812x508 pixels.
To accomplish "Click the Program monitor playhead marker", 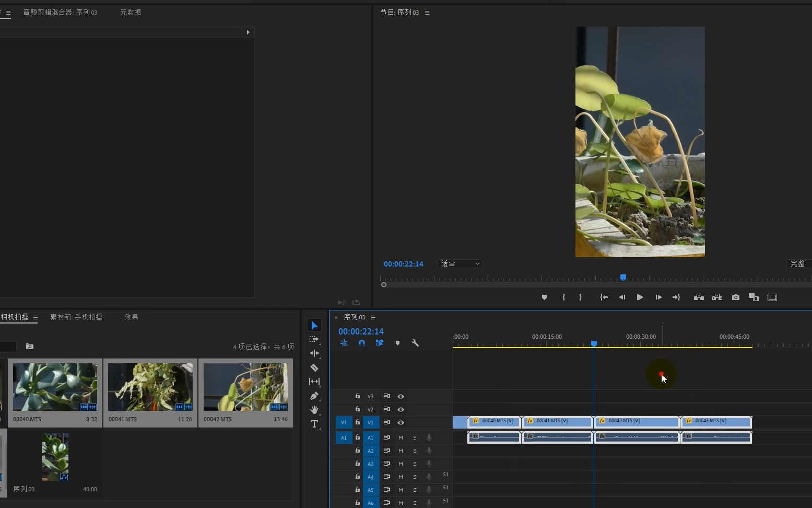I will [623, 278].
